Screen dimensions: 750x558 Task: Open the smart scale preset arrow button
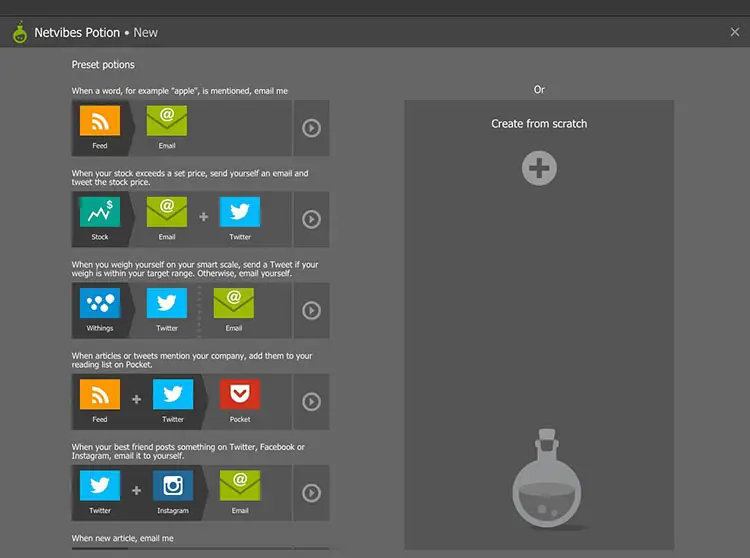pyautogui.click(x=311, y=311)
